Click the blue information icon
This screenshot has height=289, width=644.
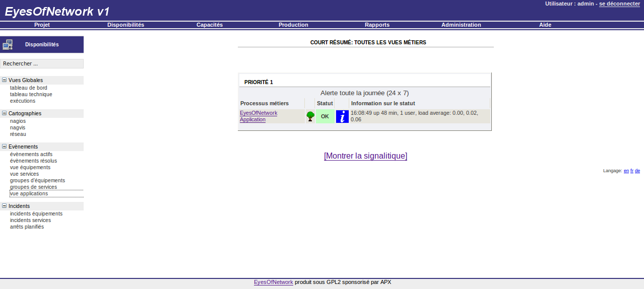click(x=342, y=116)
